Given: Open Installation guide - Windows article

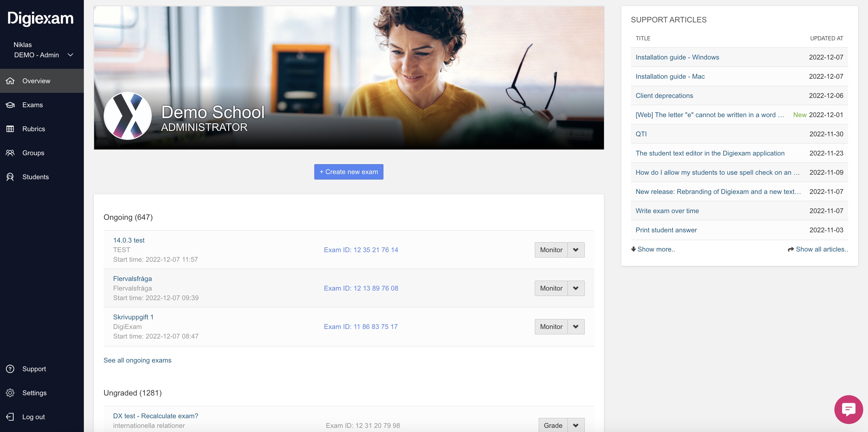Looking at the screenshot, I should click(677, 57).
